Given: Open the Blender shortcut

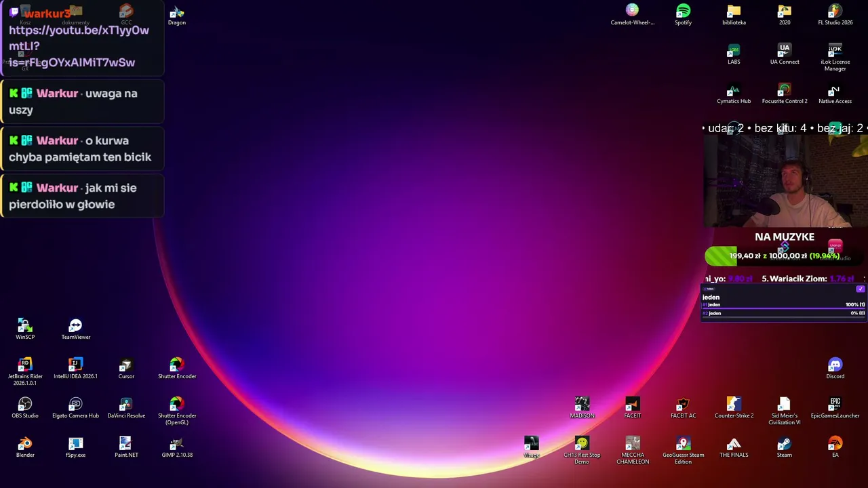Looking at the screenshot, I should [x=25, y=447].
